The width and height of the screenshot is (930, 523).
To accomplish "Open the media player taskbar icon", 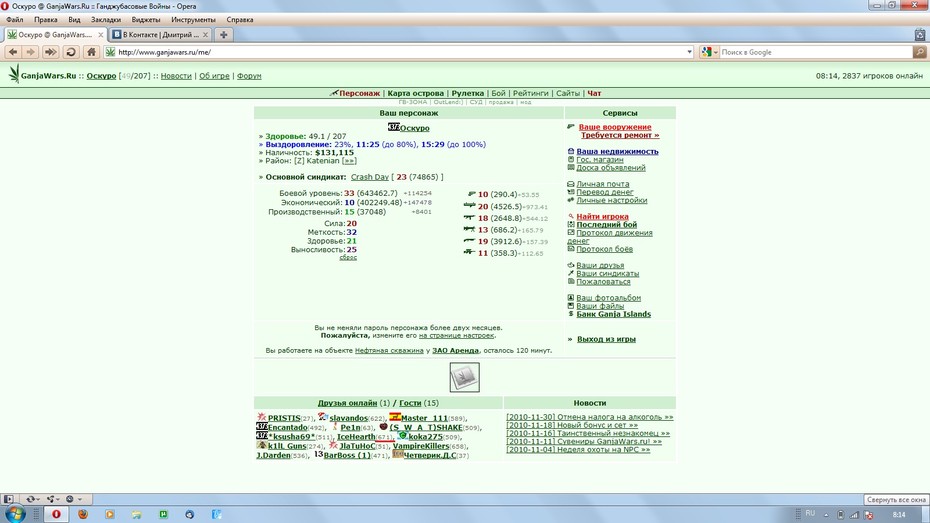I will point(110,514).
